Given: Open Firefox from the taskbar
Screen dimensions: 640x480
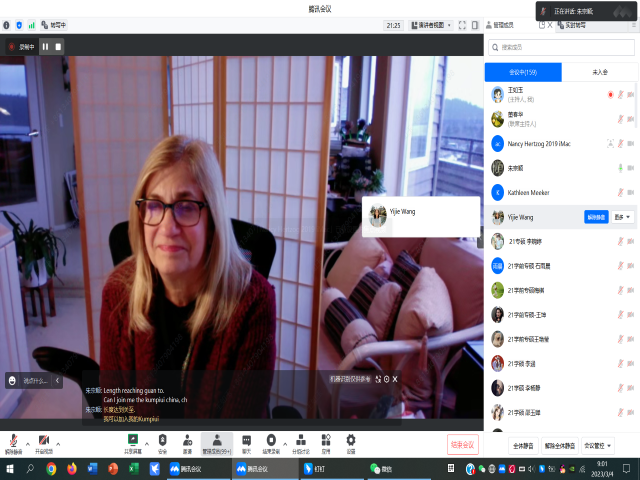Looking at the screenshot, I should tap(72, 469).
